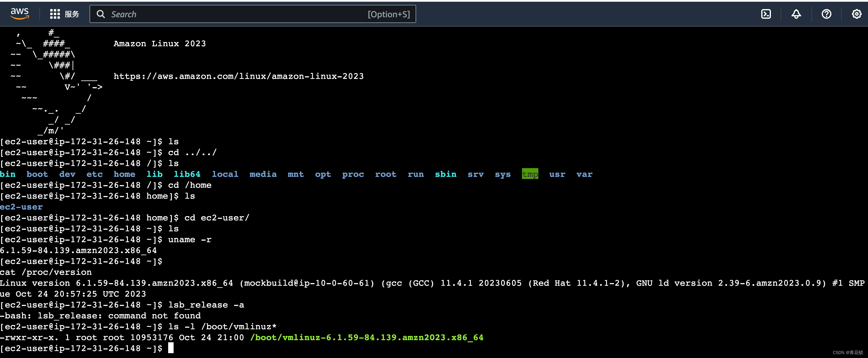Viewport: 868px width, 358px height.
Task: Click the 'cd ec2-user/' command text
Action: (217, 218)
